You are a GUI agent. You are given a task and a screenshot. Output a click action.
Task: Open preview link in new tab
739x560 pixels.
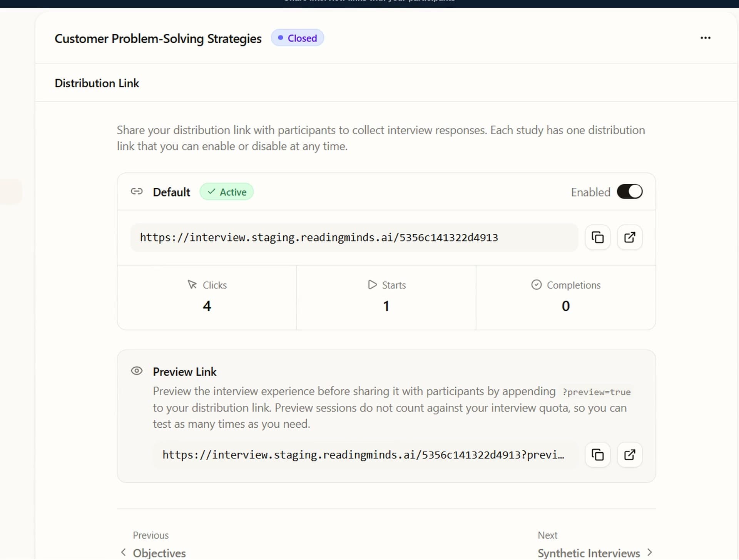629,455
